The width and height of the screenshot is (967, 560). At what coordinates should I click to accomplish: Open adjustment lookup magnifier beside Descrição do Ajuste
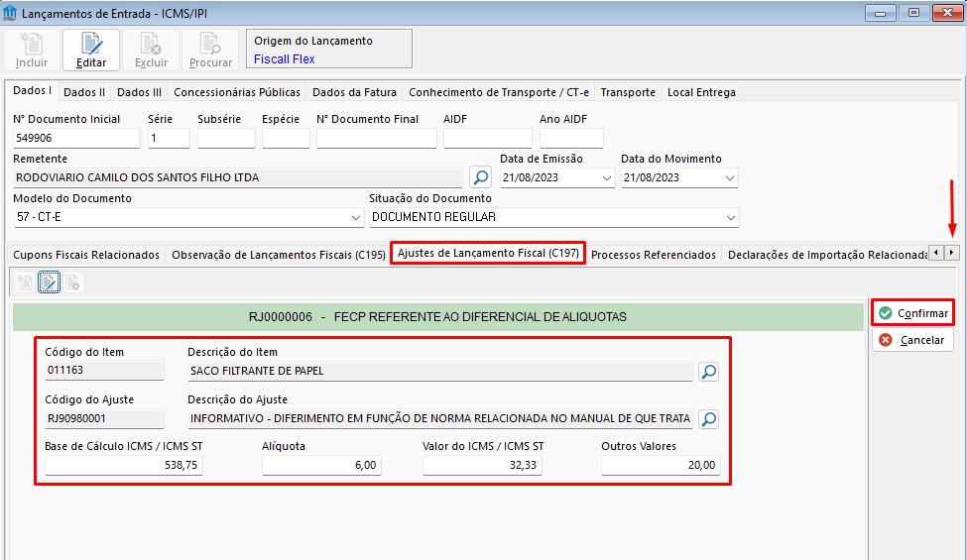709,419
